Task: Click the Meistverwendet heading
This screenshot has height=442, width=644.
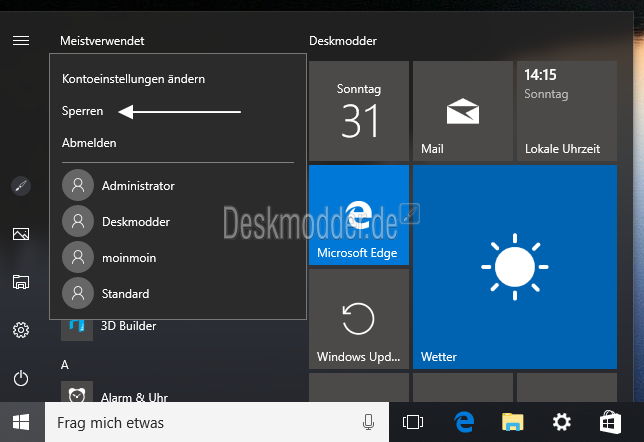Action: click(102, 41)
